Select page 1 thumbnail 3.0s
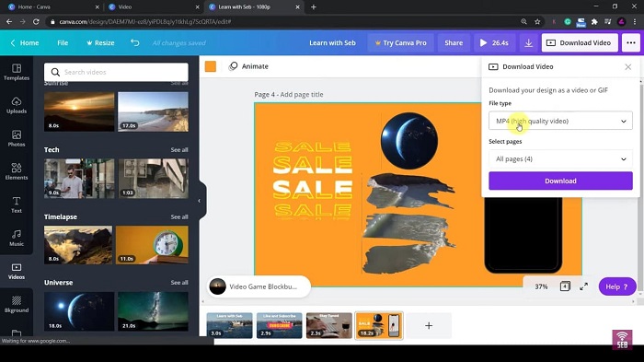This screenshot has height=362, width=644. pos(230,325)
